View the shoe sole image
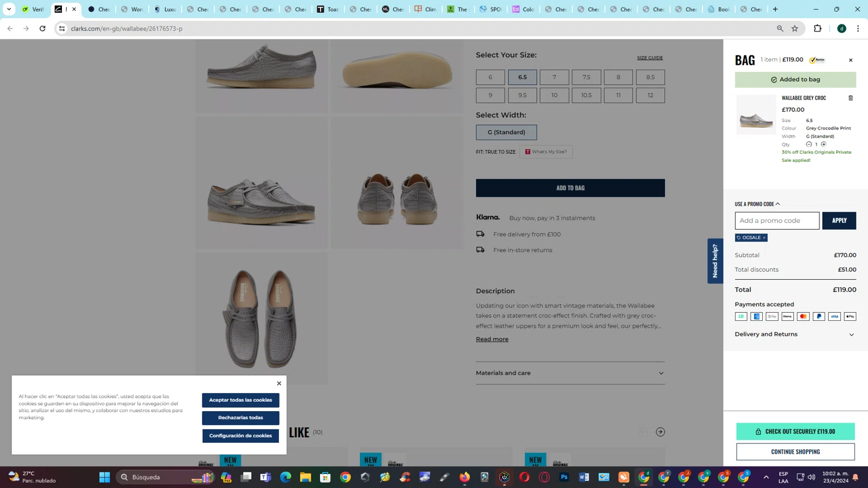The height and width of the screenshot is (488, 868). (x=397, y=76)
